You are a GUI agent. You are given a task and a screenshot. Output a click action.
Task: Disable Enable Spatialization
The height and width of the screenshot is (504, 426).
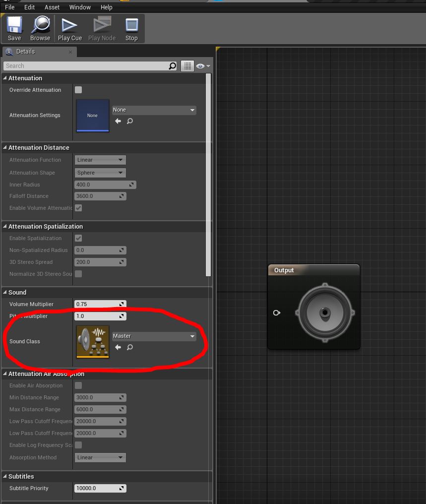coord(78,238)
